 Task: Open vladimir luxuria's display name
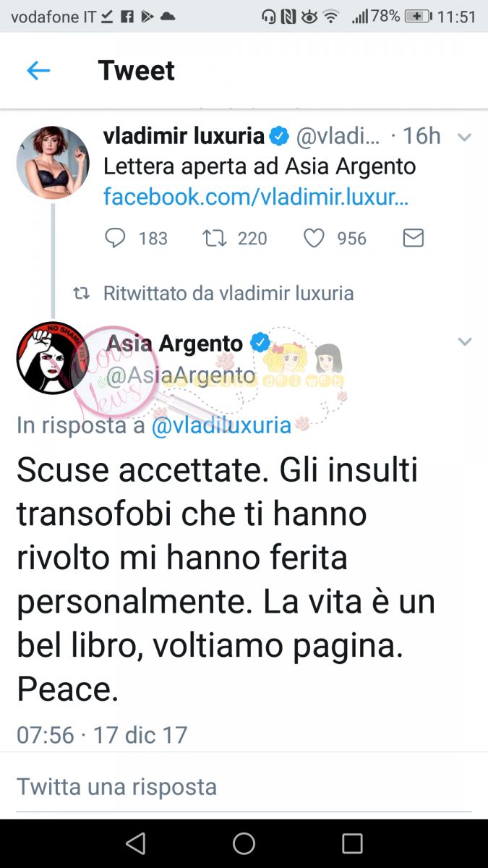click(x=184, y=135)
